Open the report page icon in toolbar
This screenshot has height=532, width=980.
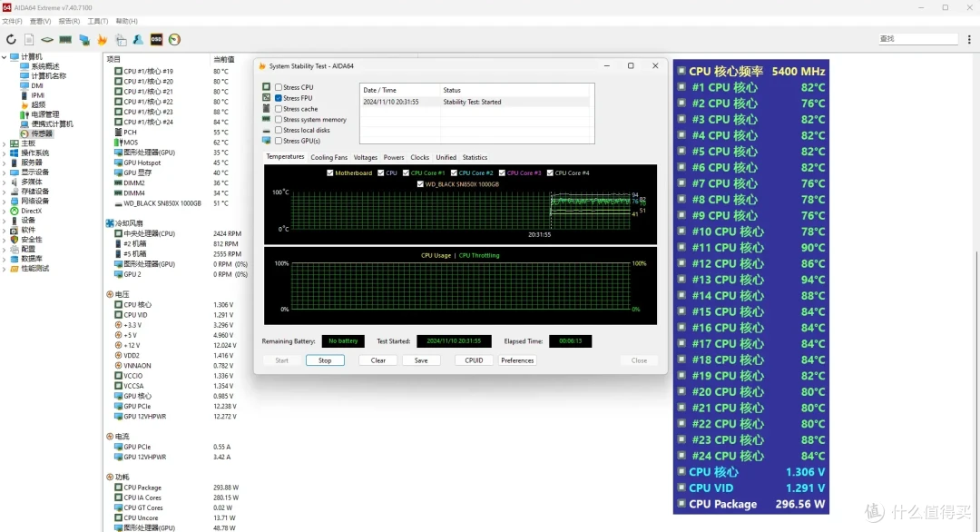coord(29,39)
